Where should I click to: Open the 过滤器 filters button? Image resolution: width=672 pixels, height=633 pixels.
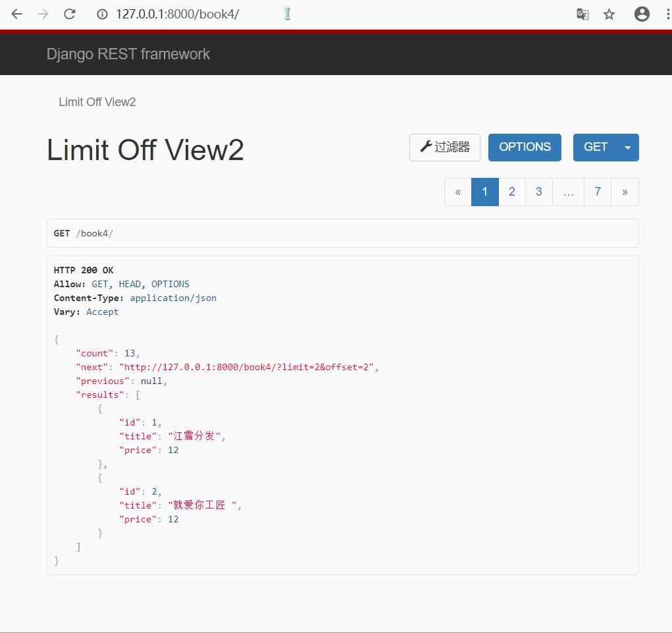(x=445, y=148)
